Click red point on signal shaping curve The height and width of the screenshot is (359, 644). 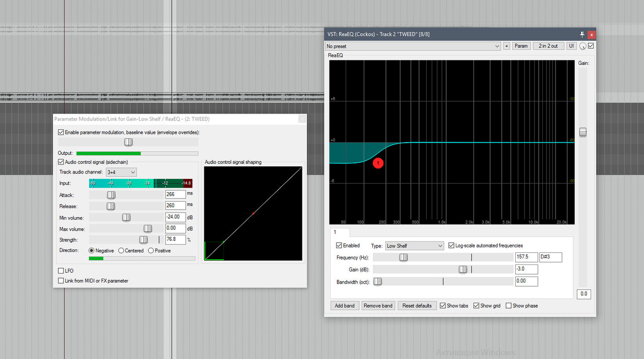pyautogui.click(x=253, y=214)
